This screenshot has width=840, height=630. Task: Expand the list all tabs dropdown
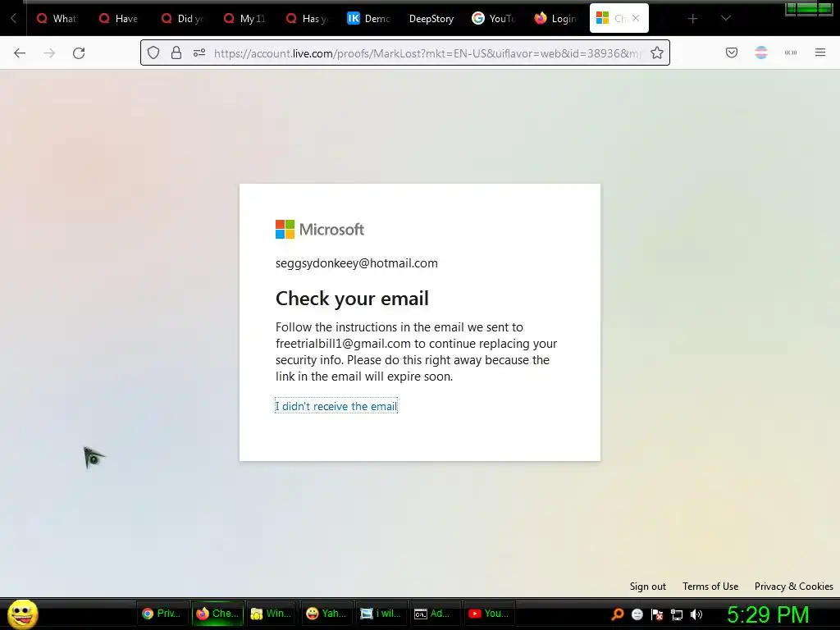point(725,18)
